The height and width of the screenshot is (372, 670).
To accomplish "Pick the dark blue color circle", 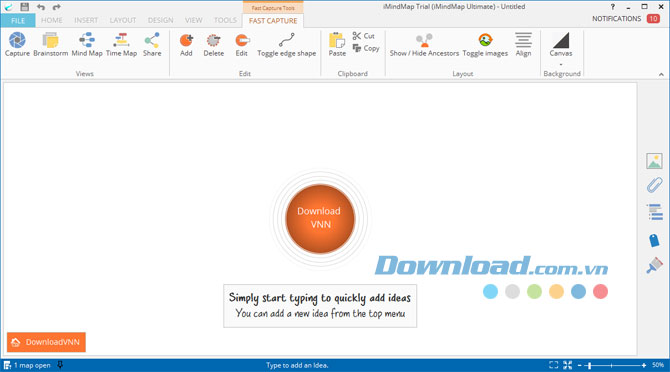I will 578,291.
